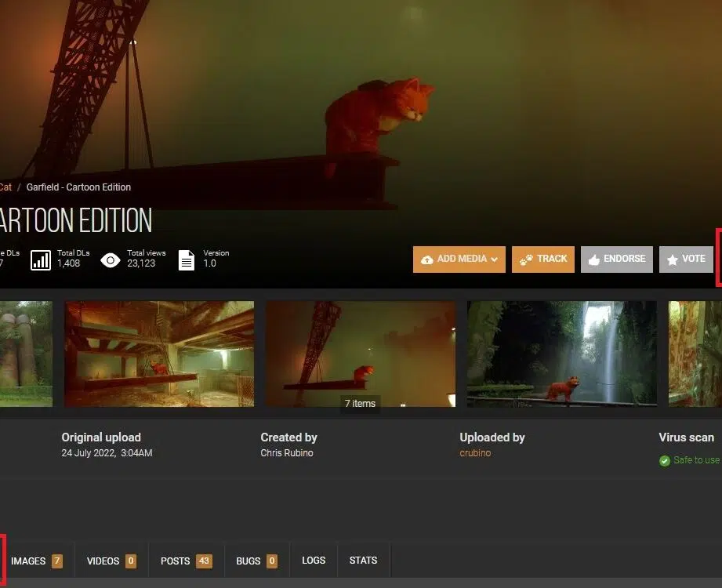This screenshot has height=588, width=722.
Task: Open the silo towers thumbnail
Action: pyautogui.click(x=26, y=354)
